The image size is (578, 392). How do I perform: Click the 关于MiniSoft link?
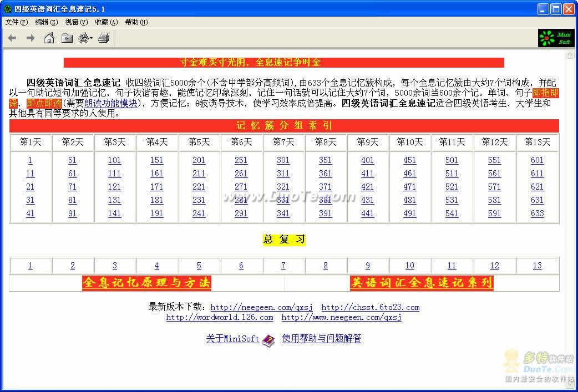232,339
